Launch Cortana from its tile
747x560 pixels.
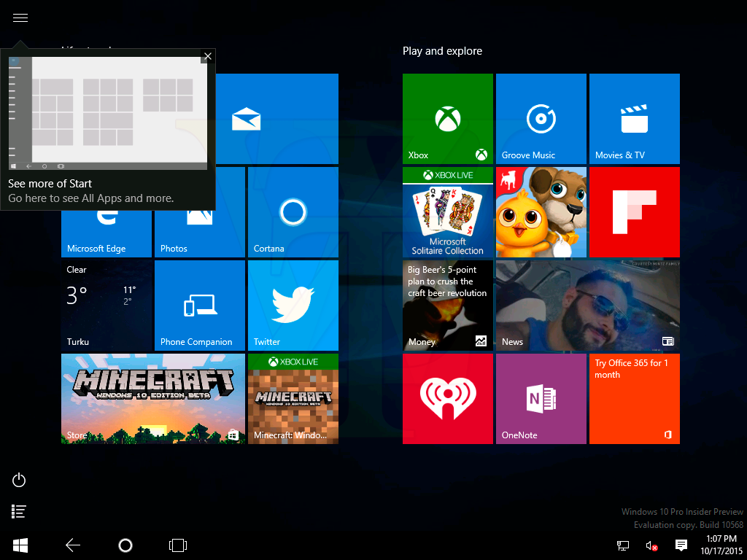click(293, 212)
